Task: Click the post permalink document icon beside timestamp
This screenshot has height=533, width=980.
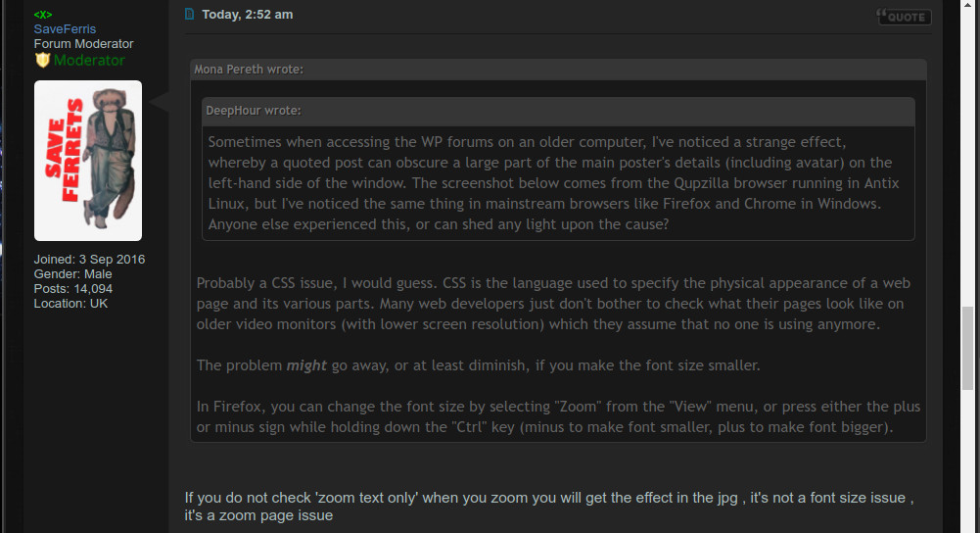Action: [189, 14]
